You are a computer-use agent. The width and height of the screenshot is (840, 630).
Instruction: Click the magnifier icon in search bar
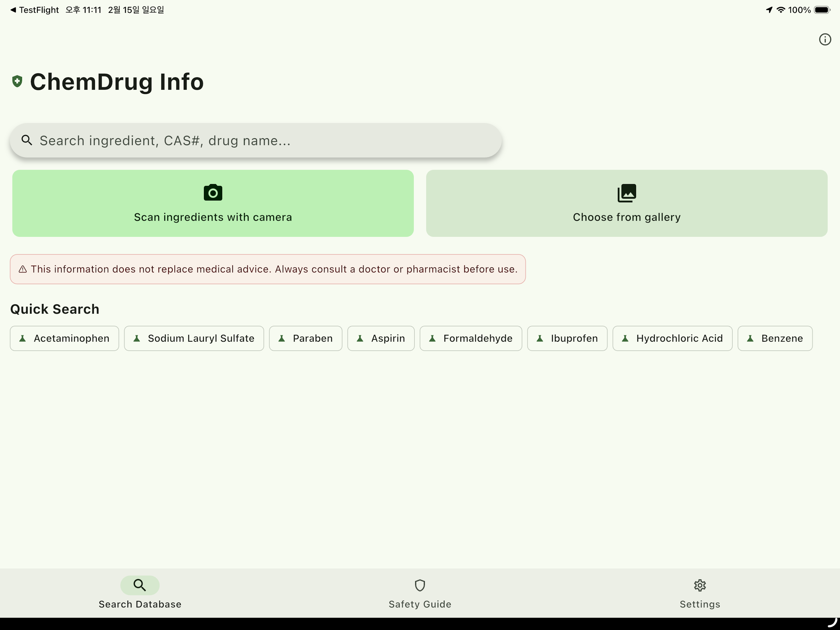(x=27, y=140)
